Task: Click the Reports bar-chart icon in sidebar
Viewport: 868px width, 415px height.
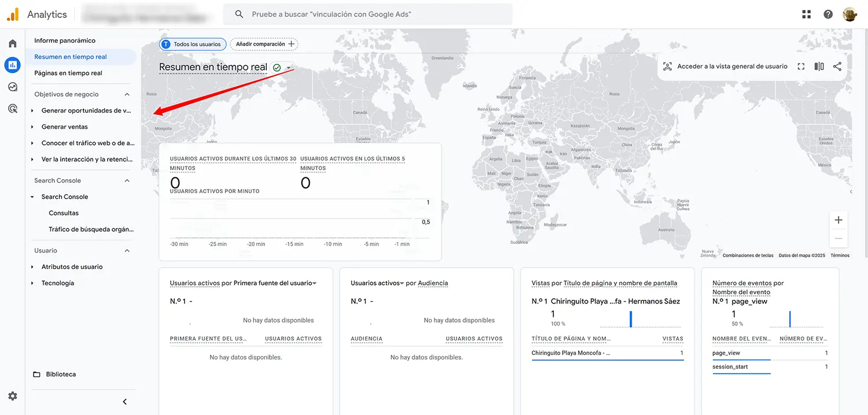Action: [x=12, y=65]
